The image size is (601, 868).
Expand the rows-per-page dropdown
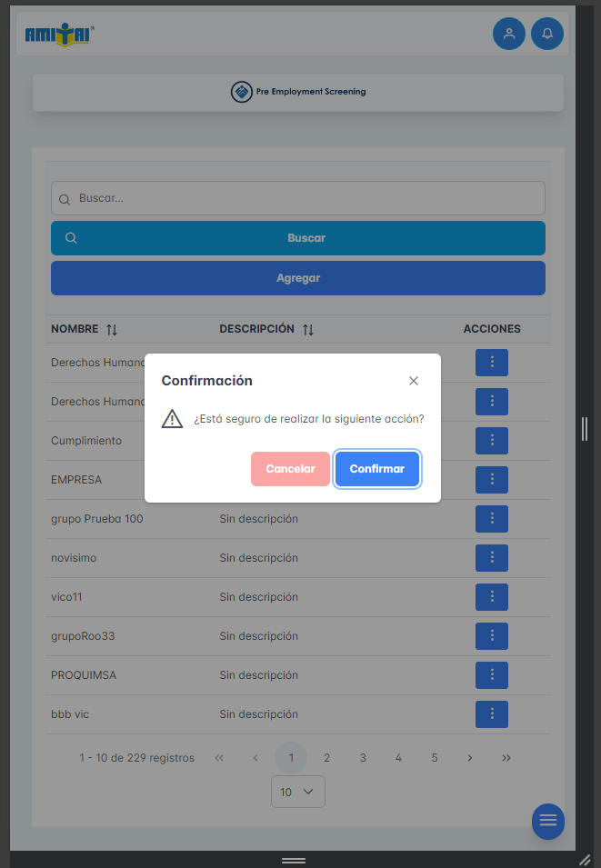(x=297, y=792)
